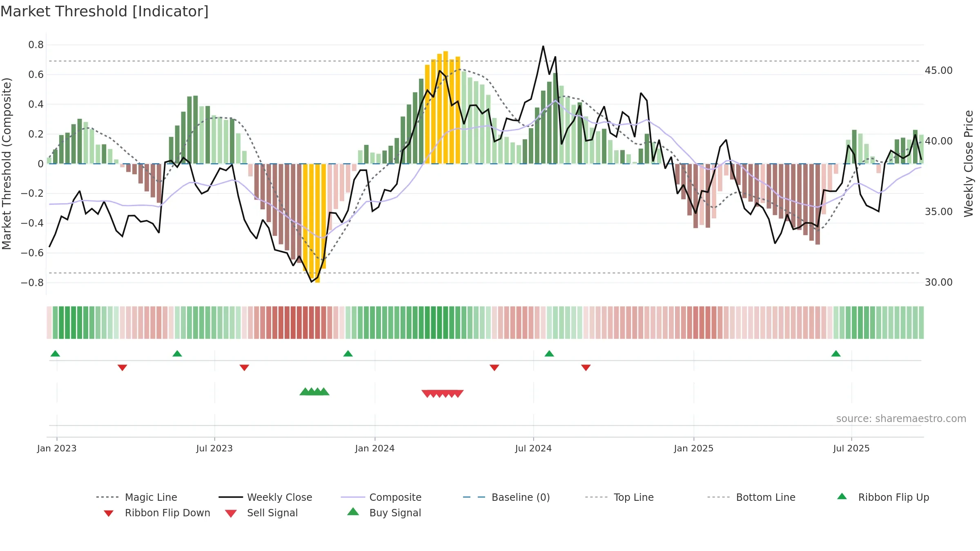Toggle the Bottom Line legend entry

click(751, 497)
